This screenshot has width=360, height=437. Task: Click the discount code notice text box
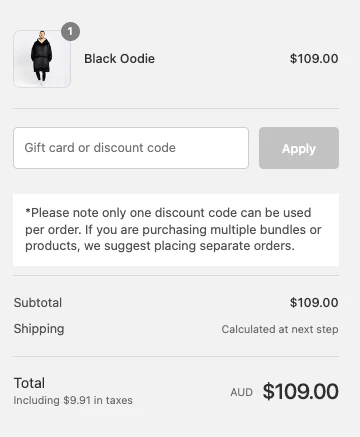click(176, 230)
